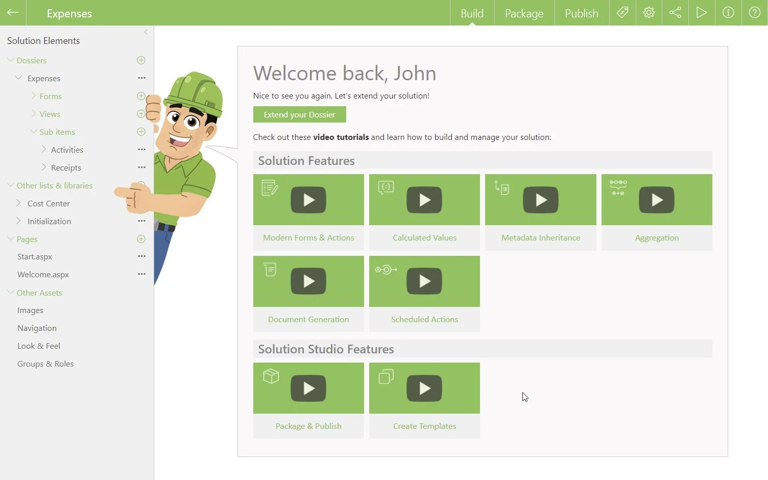This screenshot has height=480, width=768.
Task: Play the Package & Publish video
Action: pos(308,388)
